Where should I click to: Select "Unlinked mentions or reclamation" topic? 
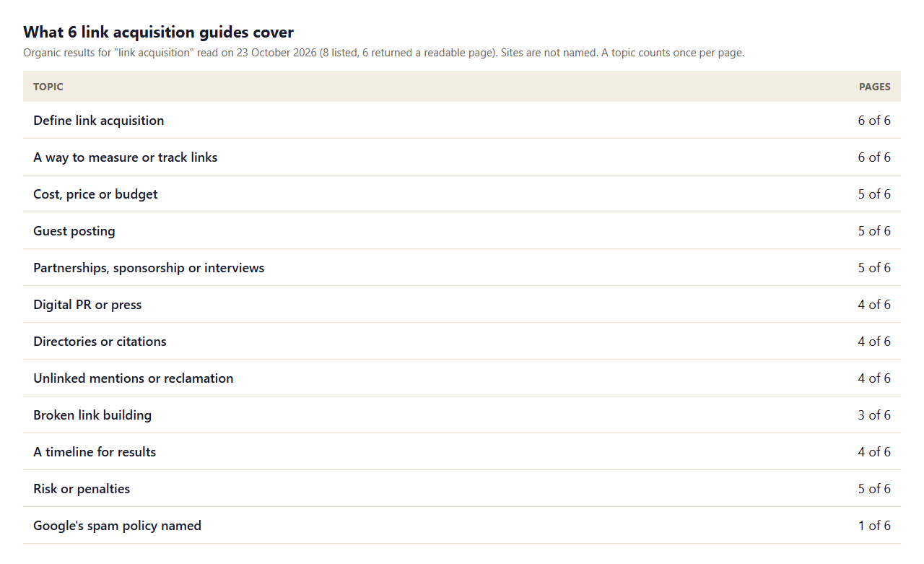[x=134, y=378]
